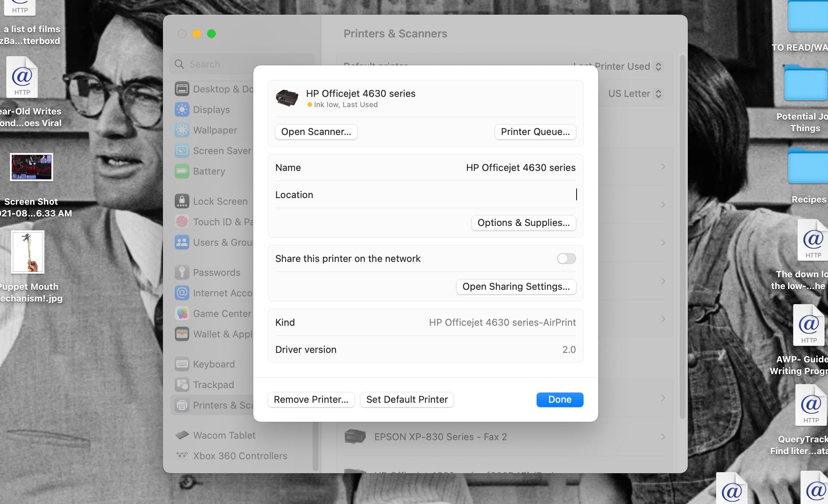Select the Wallpaper icon in the sidebar

point(182,130)
